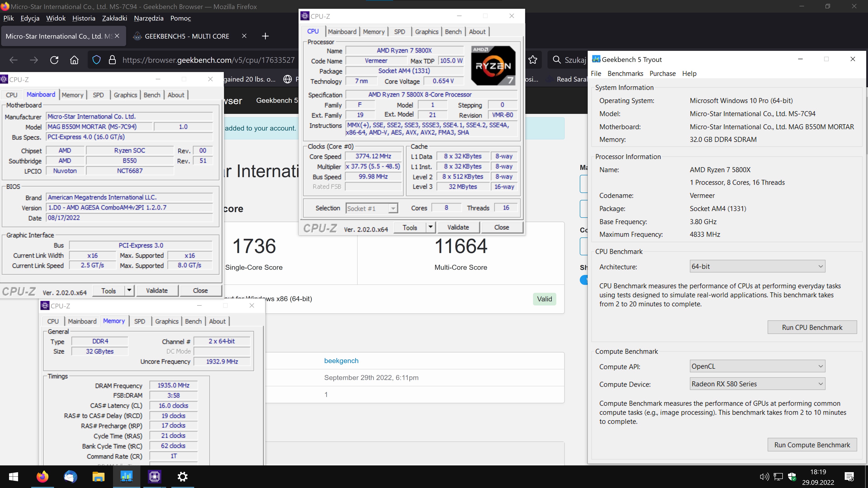Click the site padlock icon

point(112,60)
